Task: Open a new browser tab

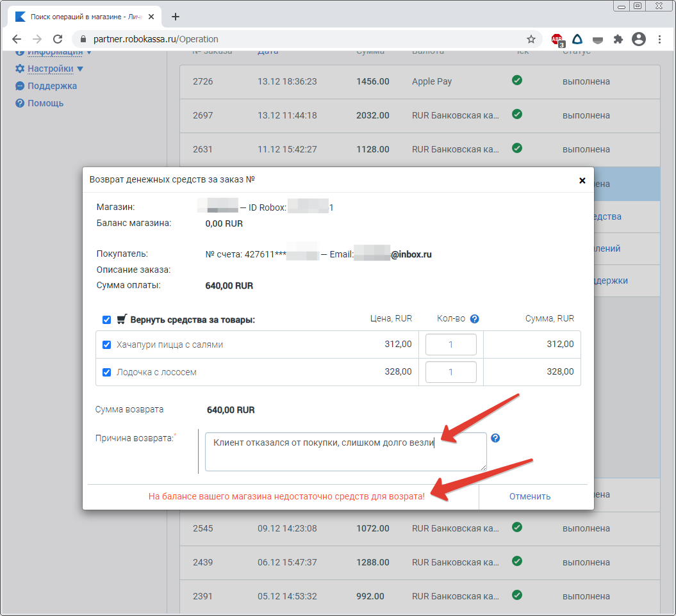Action: pos(176,17)
